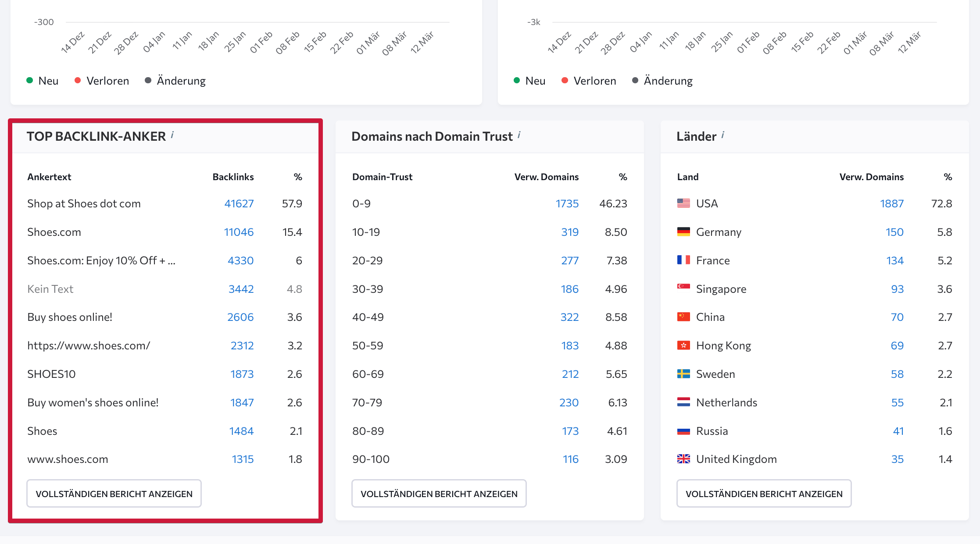Open the 41627 backlinks link for Shop at Shoes

click(x=239, y=203)
